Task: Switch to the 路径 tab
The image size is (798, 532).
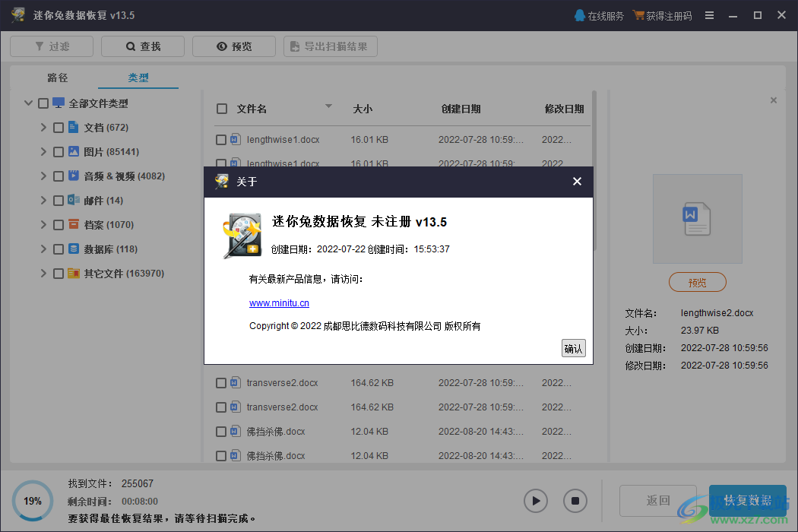Action: [x=57, y=78]
